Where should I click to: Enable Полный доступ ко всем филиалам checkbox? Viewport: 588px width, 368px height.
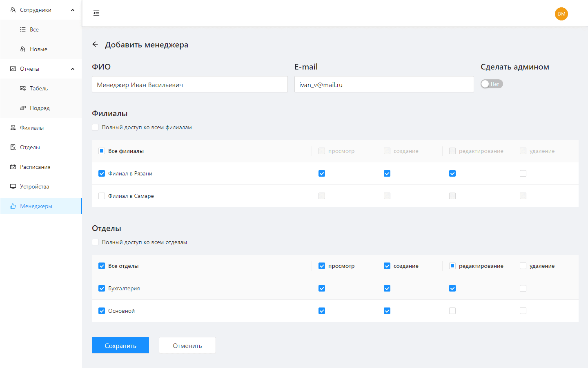95,127
